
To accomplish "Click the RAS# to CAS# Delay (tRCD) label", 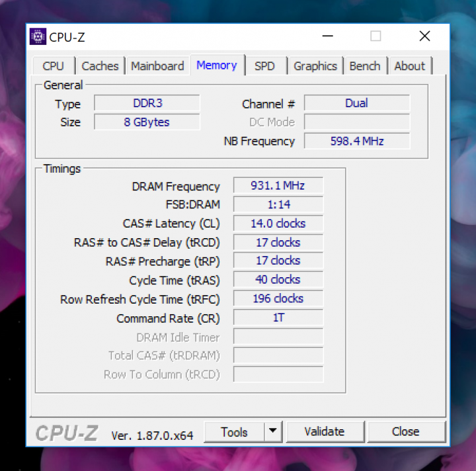I will click(147, 243).
